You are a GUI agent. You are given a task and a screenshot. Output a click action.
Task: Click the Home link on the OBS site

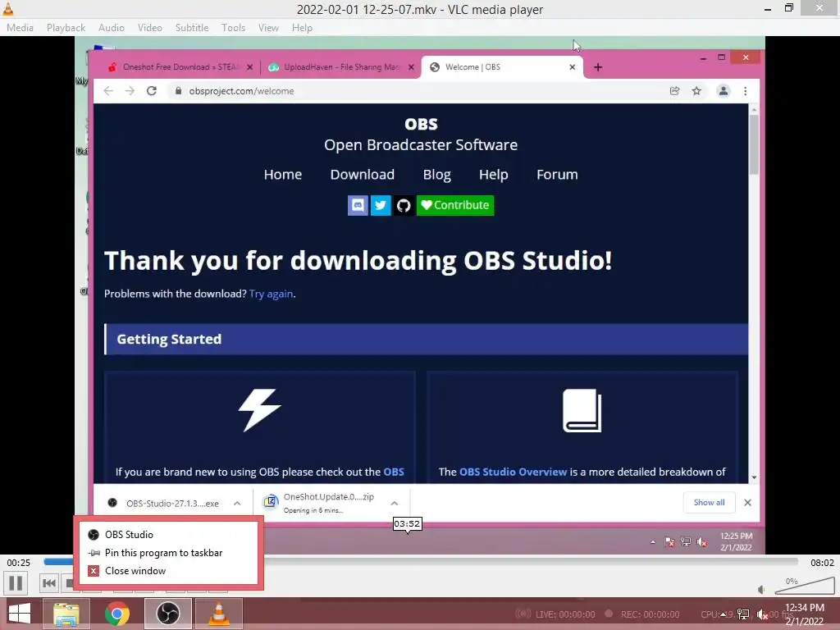pyautogui.click(x=283, y=175)
